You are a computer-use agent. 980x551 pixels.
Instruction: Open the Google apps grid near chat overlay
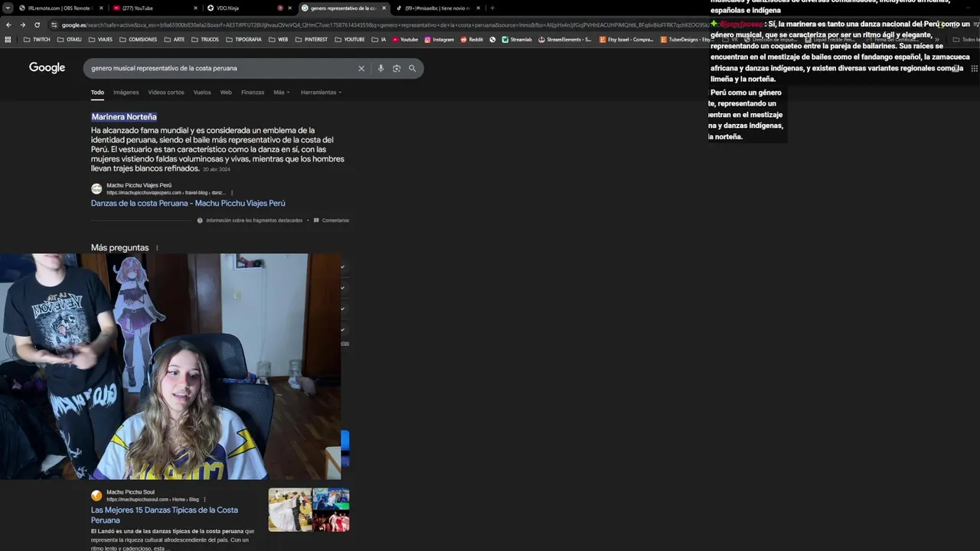point(974,68)
